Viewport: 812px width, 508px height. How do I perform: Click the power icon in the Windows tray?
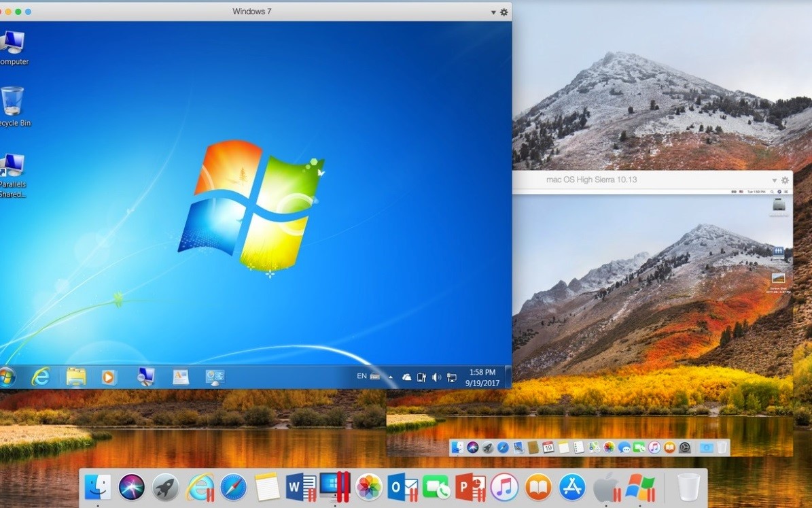[x=421, y=377]
